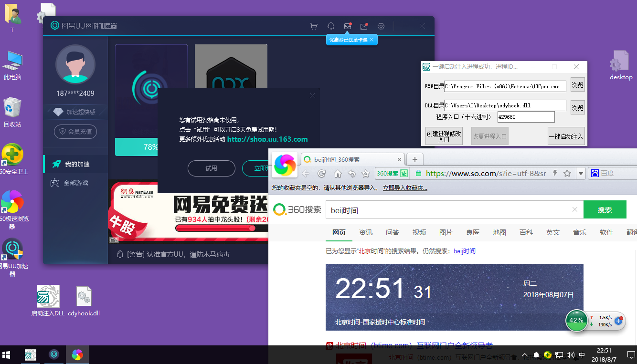Click the bookmark star inside address bar
This screenshot has width=637, height=364.
(567, 173)
